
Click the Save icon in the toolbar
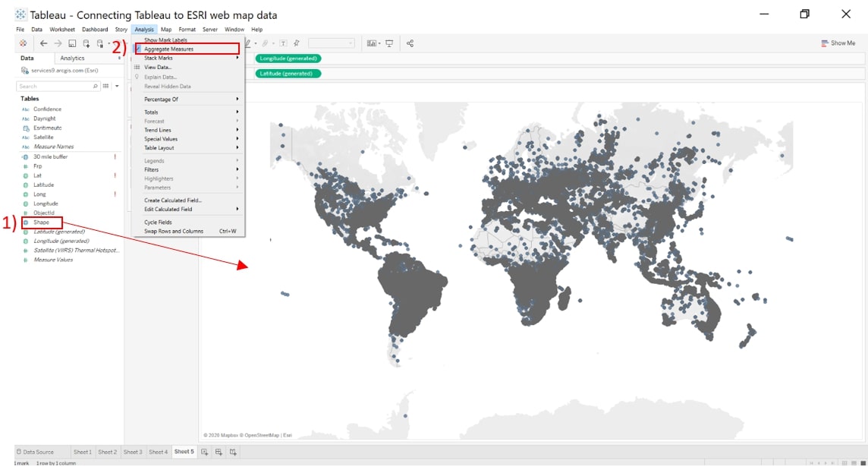pos(72,43)
